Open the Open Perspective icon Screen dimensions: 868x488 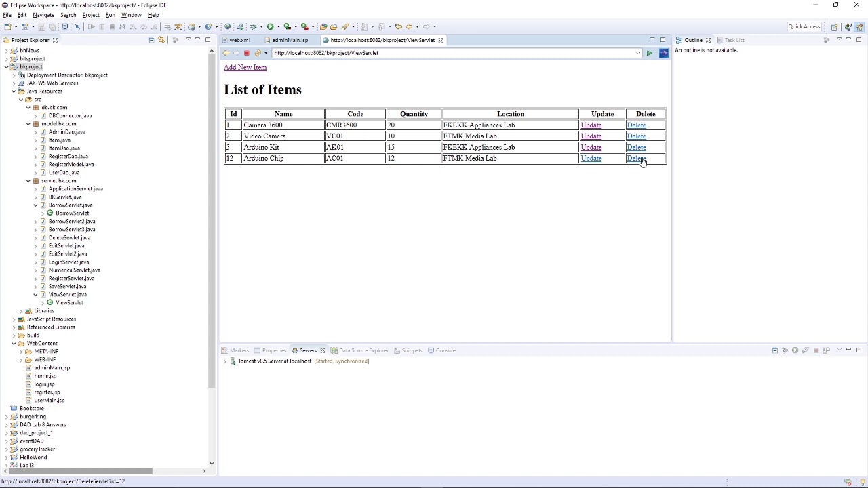(x=834, y=26)
